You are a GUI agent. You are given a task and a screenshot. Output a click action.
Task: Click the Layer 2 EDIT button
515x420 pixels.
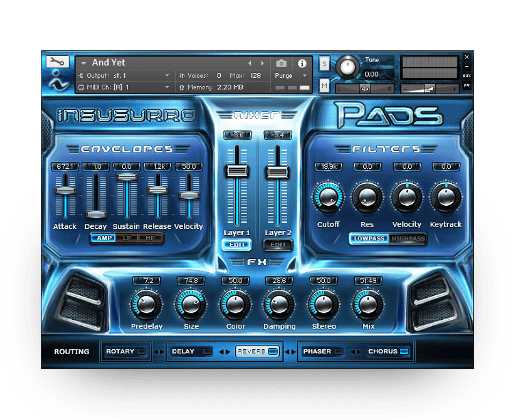point(278,245)
